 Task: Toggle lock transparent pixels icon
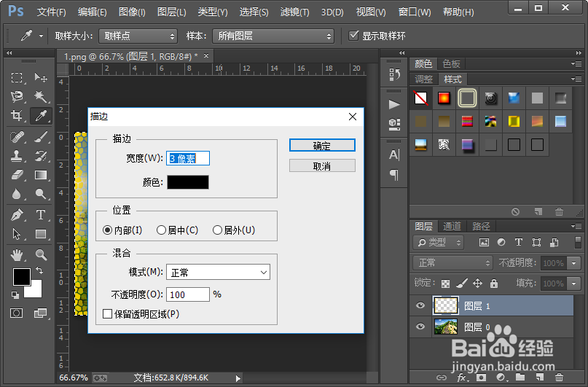pyautogui.click(x=445, y=284)
